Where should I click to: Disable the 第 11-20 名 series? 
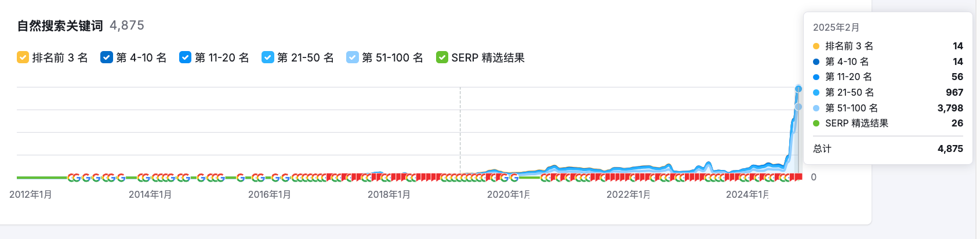tap(186, 57)
